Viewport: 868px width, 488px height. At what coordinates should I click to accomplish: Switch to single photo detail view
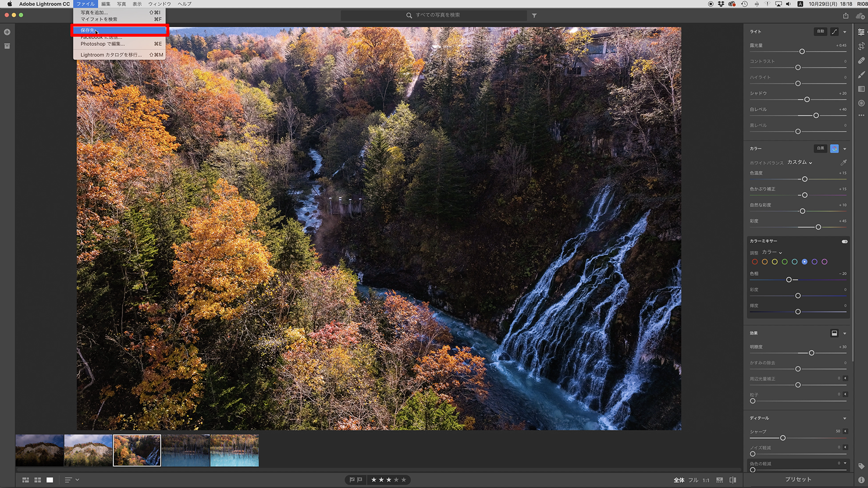(50, 480)
